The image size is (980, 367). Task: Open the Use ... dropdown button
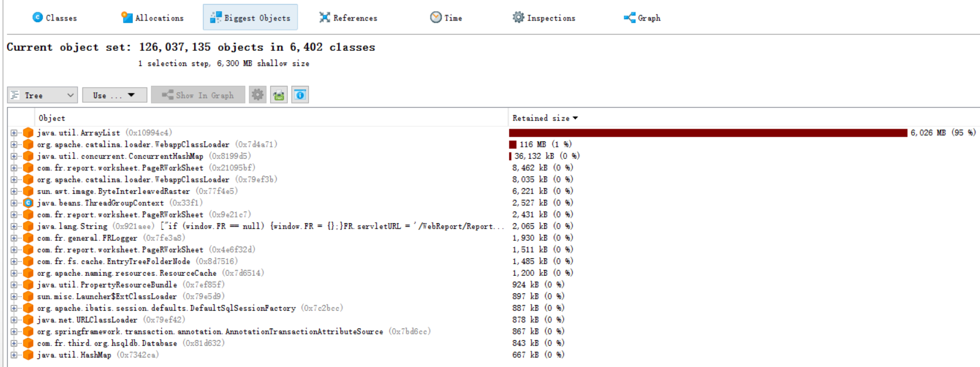coord(115,95)
